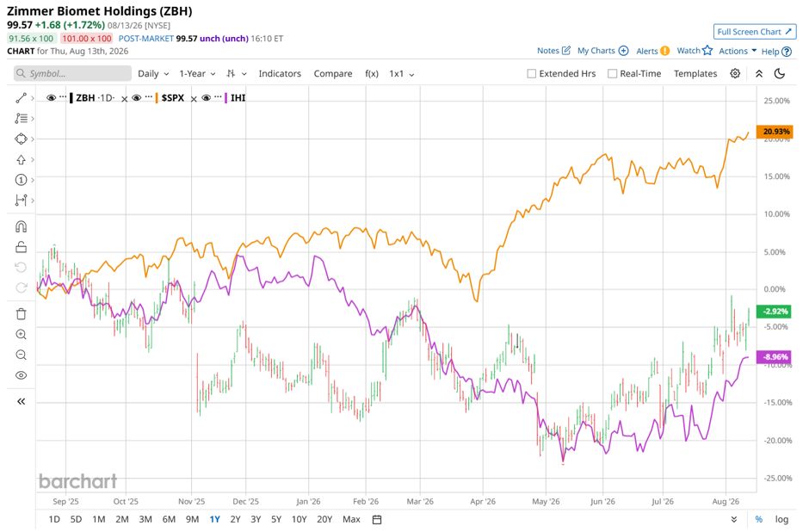Open the Actions dropdown
The image size is (809, 532).
click(738, 51)
